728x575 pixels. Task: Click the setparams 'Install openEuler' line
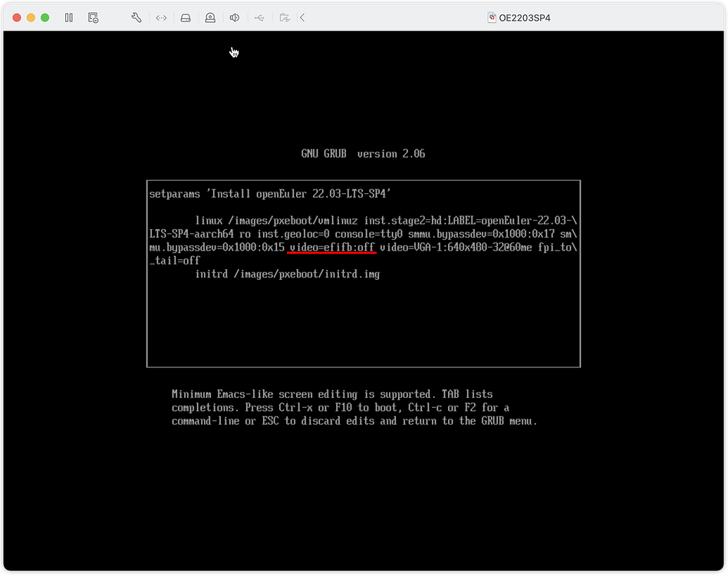coord(271,194)
